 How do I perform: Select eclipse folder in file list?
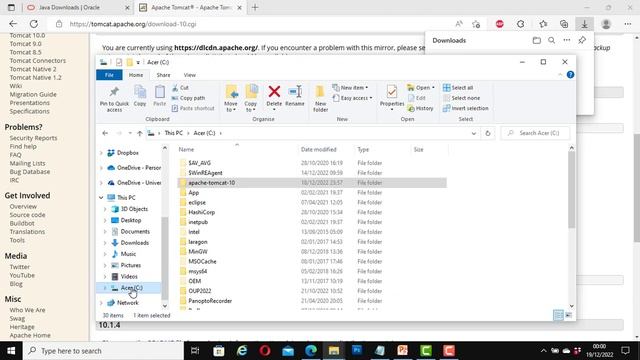pos(312,202)
